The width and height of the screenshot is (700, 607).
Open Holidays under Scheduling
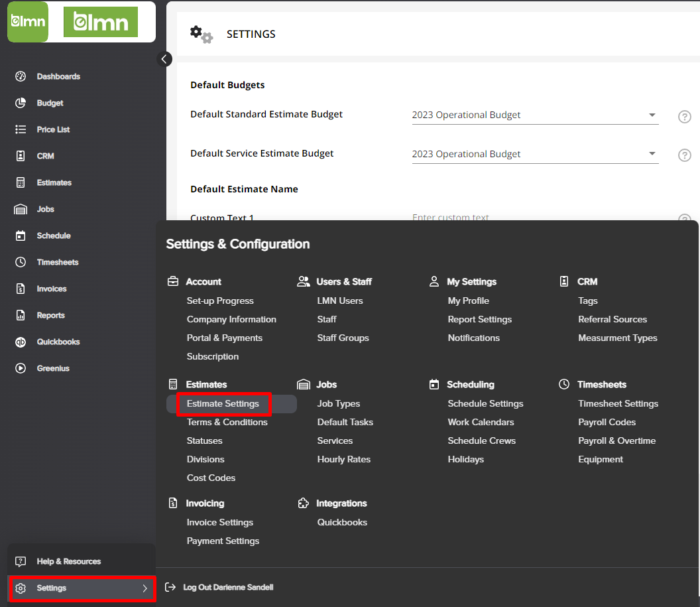click(465, 460)
